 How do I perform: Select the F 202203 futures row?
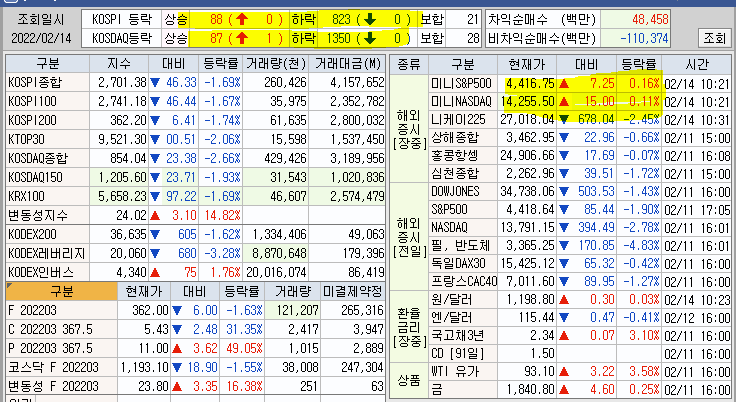coord(196,310)
